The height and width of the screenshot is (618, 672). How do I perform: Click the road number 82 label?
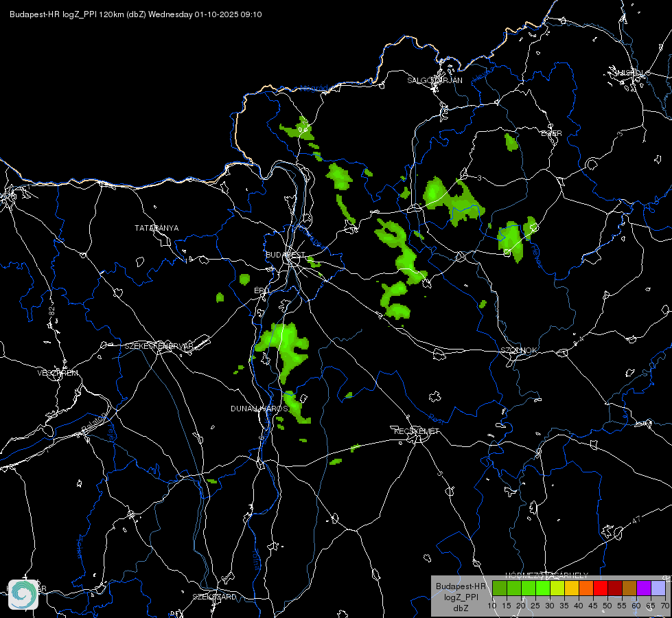coord(52,312)
